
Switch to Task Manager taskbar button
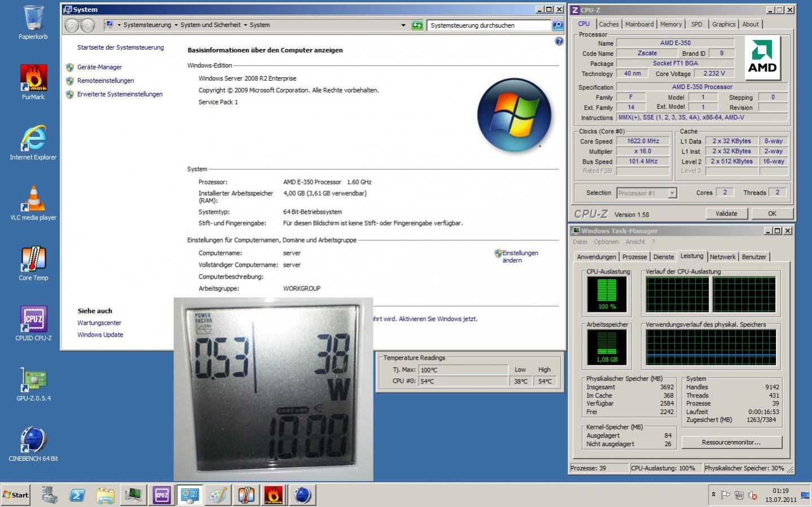click(133, 495)
